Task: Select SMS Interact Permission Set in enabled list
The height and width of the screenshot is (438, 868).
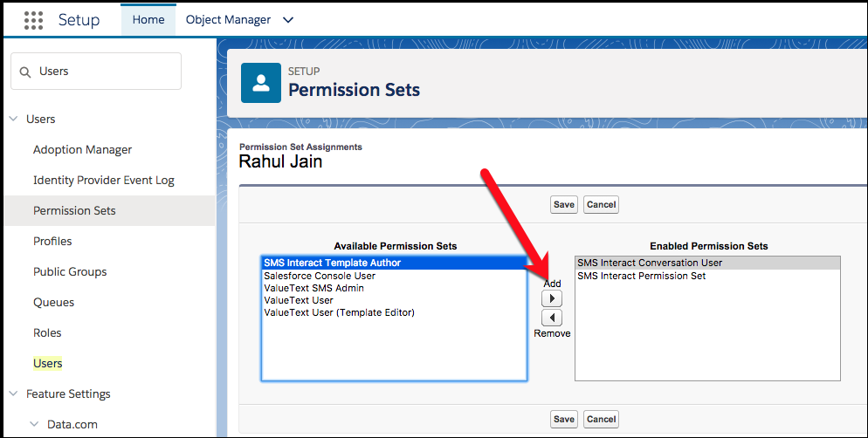Action: [642, 276]
